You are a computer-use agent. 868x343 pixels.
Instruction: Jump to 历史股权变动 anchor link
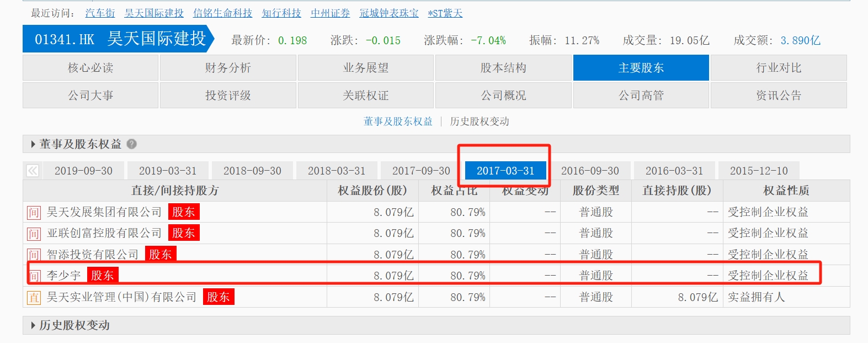click(x=480, y=122)
